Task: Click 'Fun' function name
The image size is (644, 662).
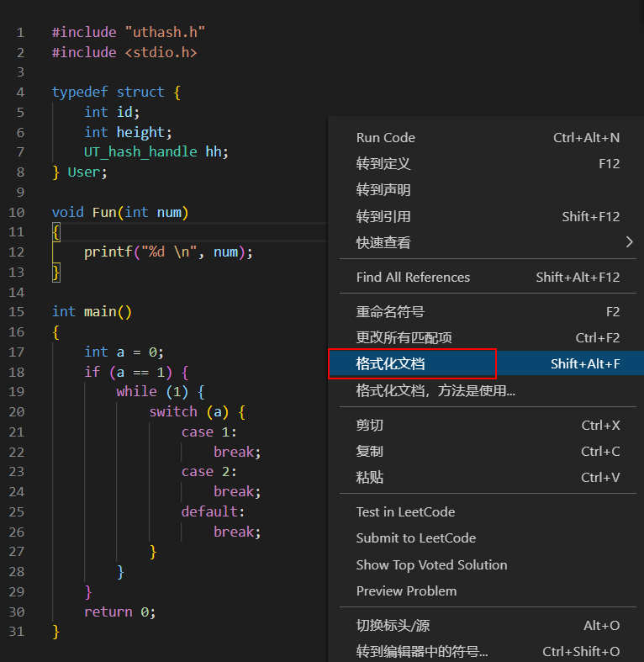Action: tap(104, 212)
